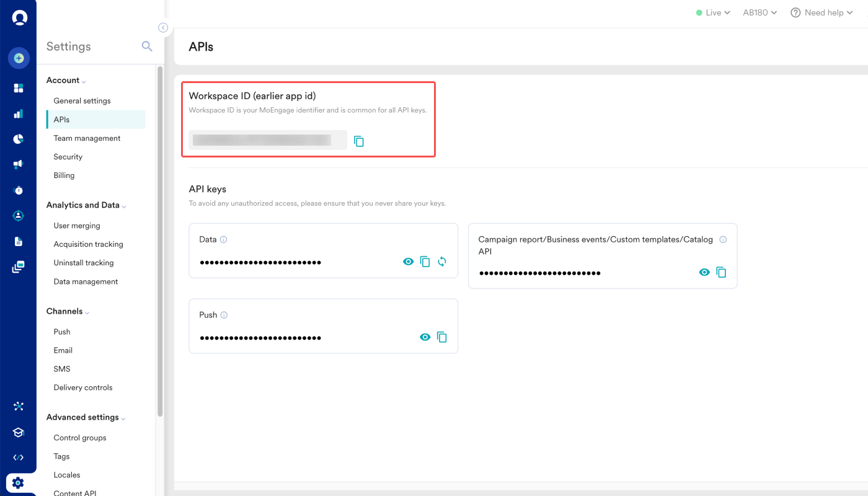Click the info icon beside Data label
Screen dimensions: 868x496
[224, 239]
